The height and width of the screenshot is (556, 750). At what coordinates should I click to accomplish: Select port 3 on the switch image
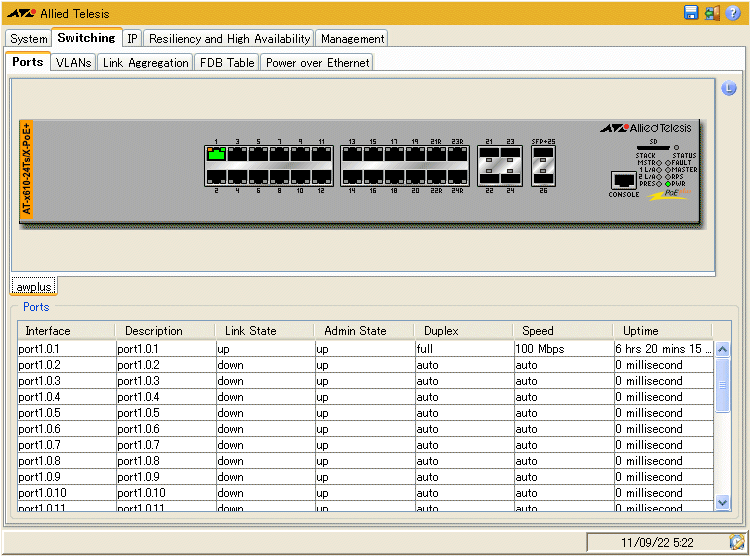(237, 154)
